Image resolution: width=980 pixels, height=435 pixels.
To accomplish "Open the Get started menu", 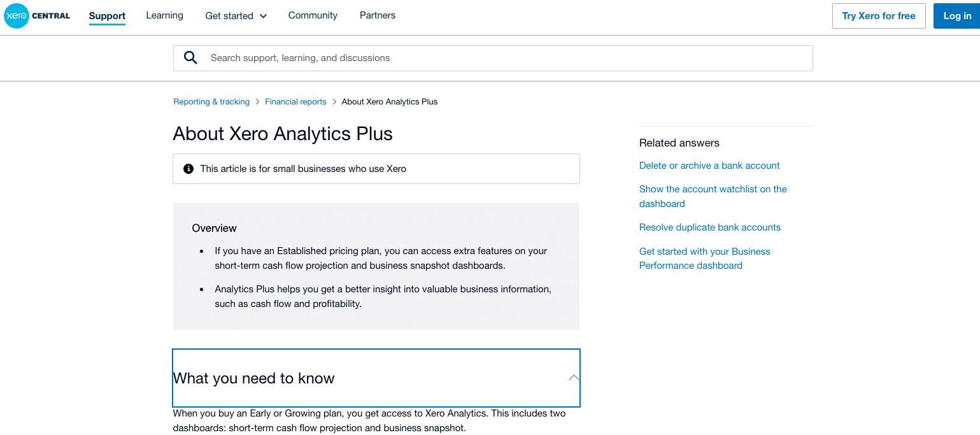I will [x=236, y=16].
